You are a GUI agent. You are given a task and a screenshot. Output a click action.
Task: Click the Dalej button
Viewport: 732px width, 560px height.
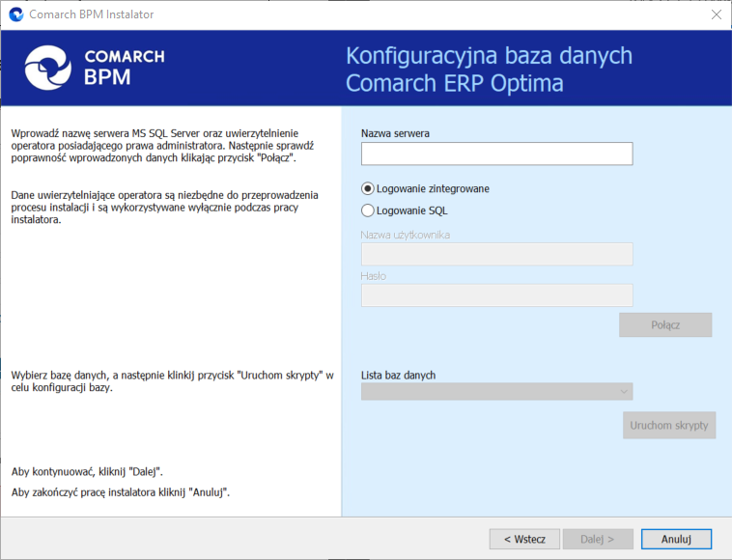(598, 539)
